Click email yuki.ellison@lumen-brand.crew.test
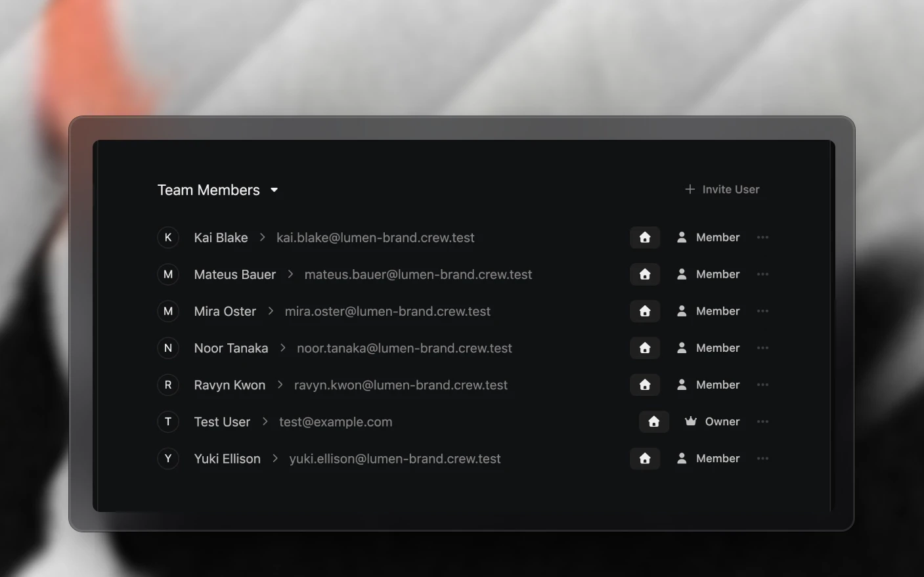924x577 pixels. tap(395, 458)
